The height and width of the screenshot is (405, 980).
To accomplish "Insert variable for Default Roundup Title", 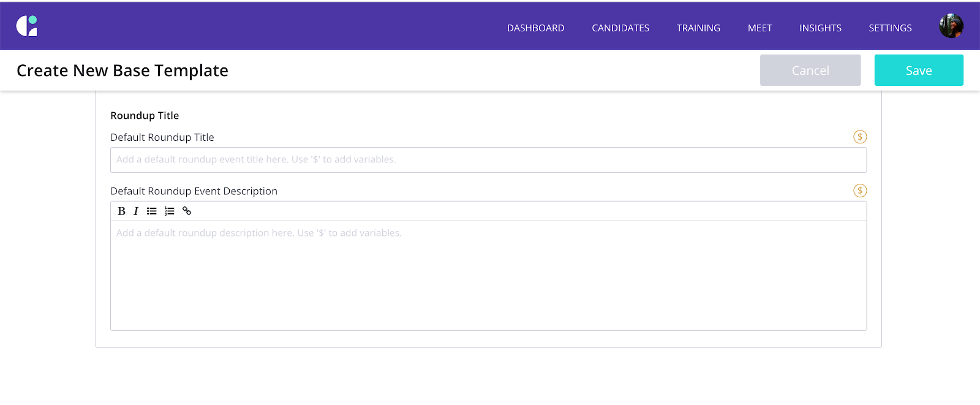I will coord(860,137).
